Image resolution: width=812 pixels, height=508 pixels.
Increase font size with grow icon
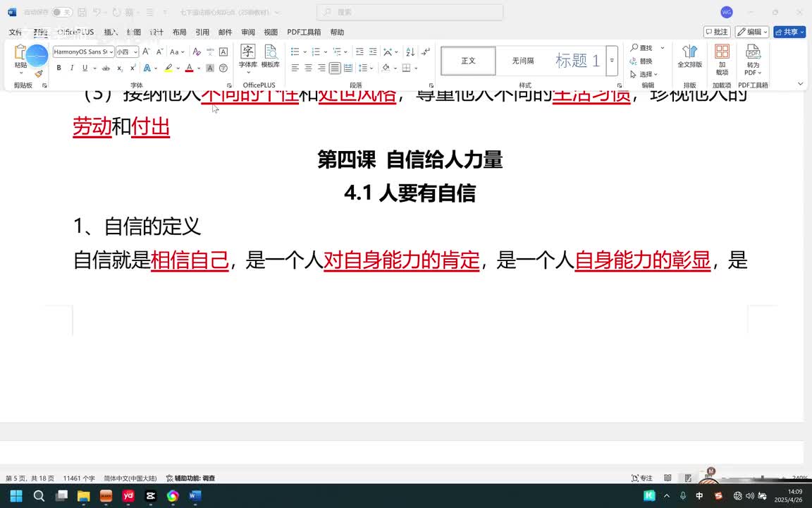pyautogui.click(x=147, y=52)
